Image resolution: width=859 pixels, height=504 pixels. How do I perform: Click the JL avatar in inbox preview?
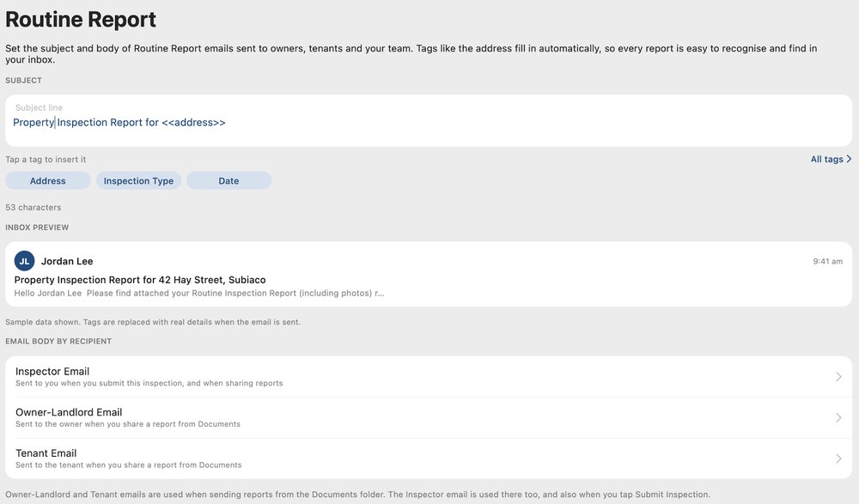(x=24, y=261)
